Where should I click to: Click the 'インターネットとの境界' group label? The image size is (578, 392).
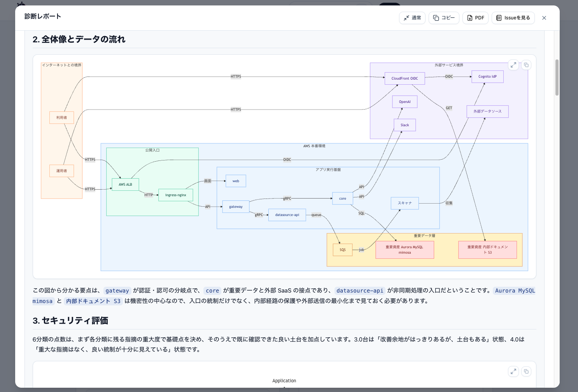[62, 65]
